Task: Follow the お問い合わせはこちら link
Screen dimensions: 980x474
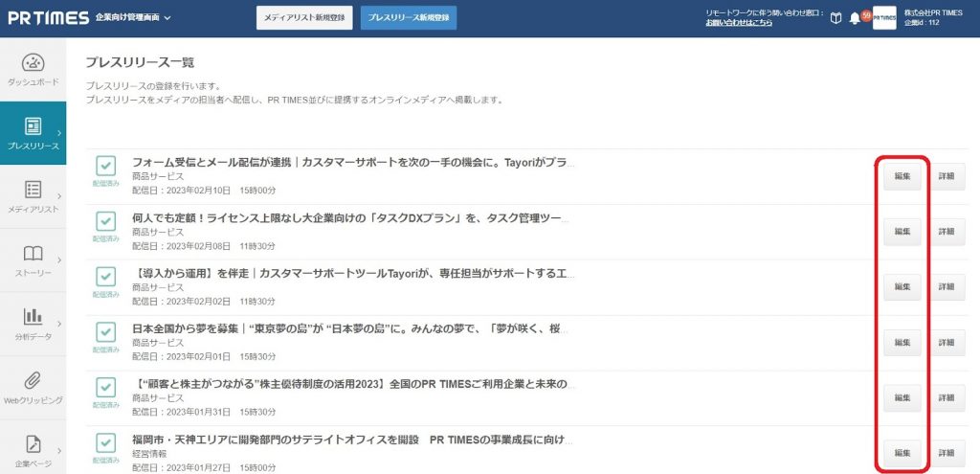Action: [739, 23]
